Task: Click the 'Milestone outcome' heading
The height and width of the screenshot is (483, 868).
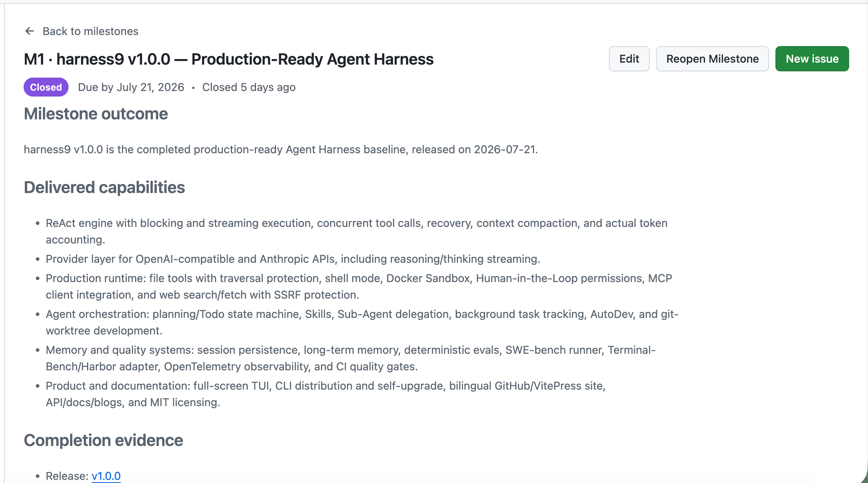Action: point(96,114)
